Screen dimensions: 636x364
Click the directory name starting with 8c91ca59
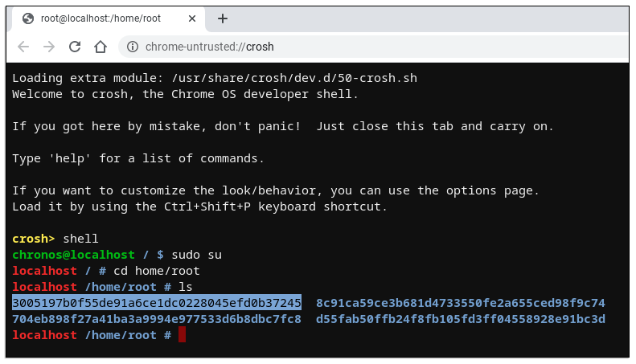[x=460, y=303]
